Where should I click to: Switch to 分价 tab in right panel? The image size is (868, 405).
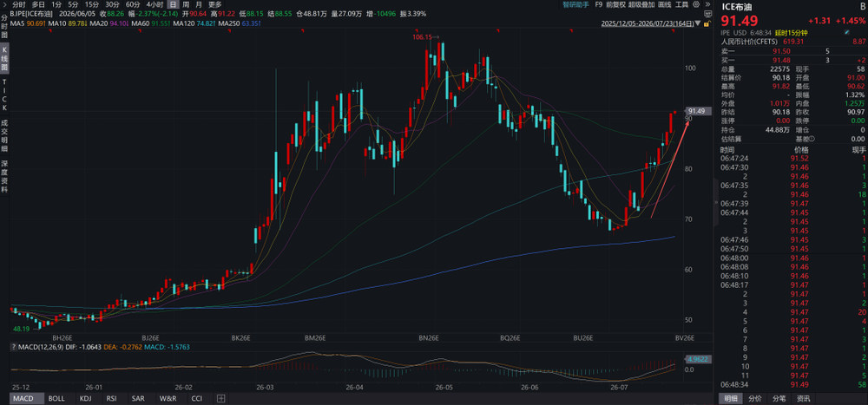tap(755, 398)
